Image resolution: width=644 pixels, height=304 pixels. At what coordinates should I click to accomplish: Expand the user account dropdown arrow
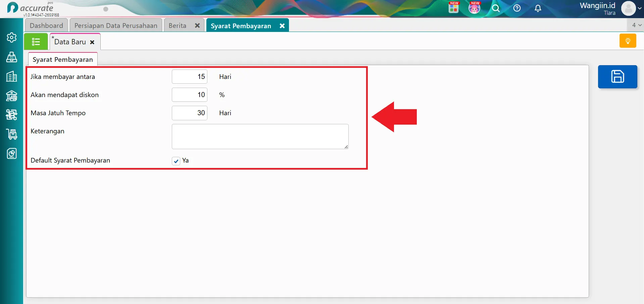[x=640, y=8]
